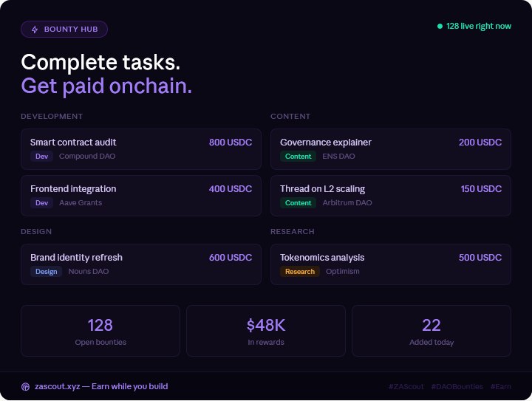Click the Dev tag next to Compound DAO
This screenshot has width=532, height=401.
tap(41, 157)
